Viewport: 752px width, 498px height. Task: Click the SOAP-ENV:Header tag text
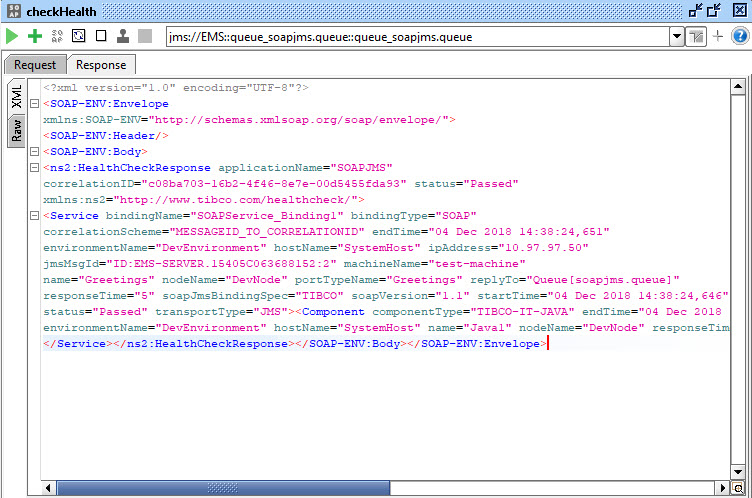[x=106, y=136]
